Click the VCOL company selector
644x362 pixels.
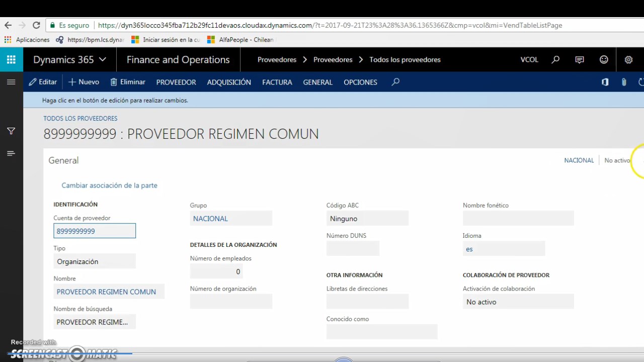pyautogui.click(x=529, y=59)
